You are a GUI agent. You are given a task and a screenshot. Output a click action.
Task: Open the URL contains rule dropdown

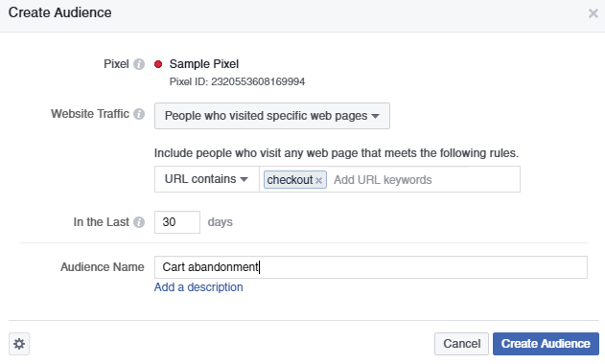pos(207,179)
